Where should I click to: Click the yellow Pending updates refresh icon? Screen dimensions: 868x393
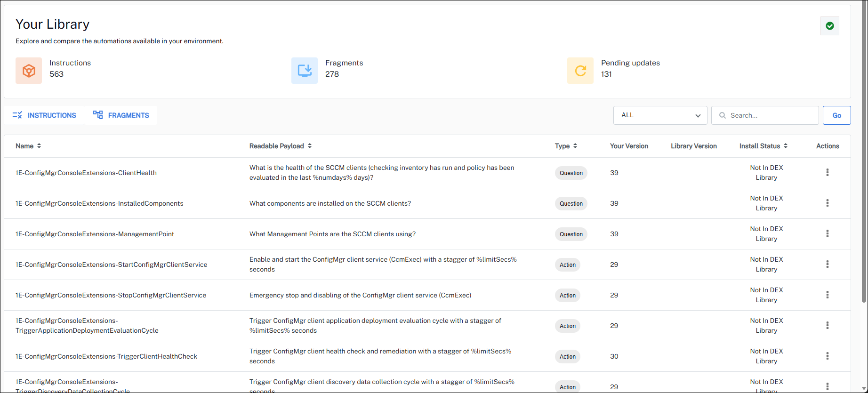(x=580, y=71)
